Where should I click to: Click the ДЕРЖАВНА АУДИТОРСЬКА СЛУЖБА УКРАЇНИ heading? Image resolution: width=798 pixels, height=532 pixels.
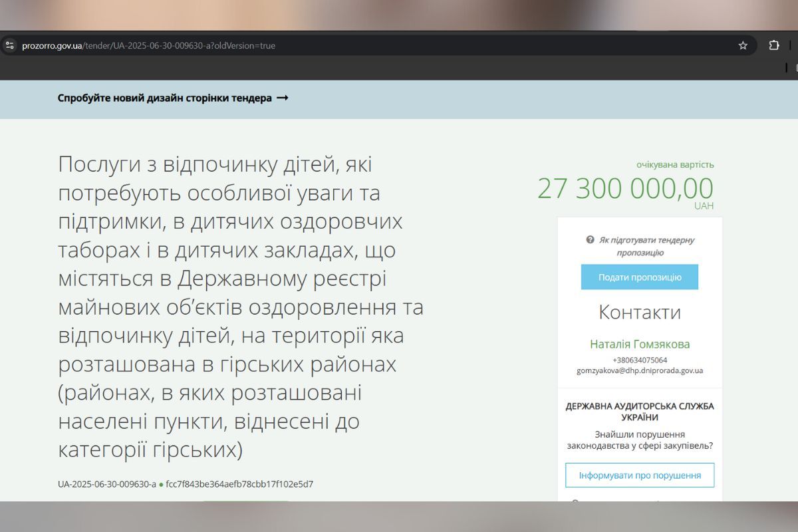coord(640,409)
